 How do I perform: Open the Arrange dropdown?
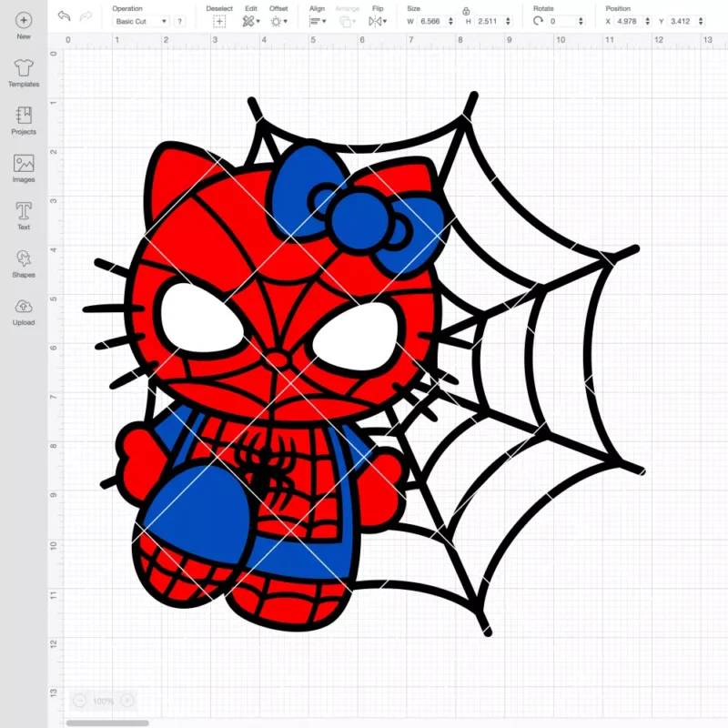pos(348,21)
